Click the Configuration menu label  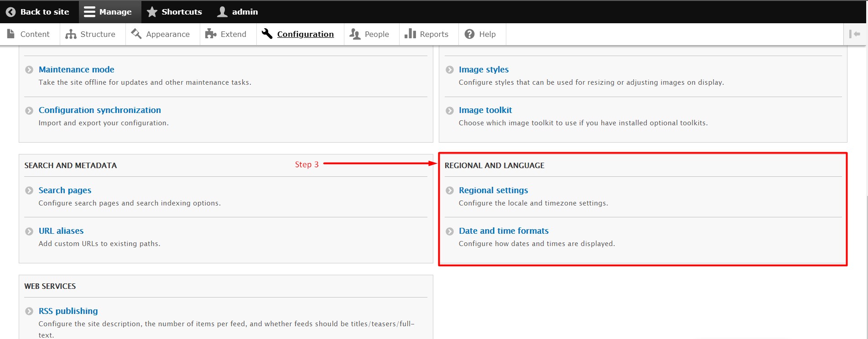[306, 34]
